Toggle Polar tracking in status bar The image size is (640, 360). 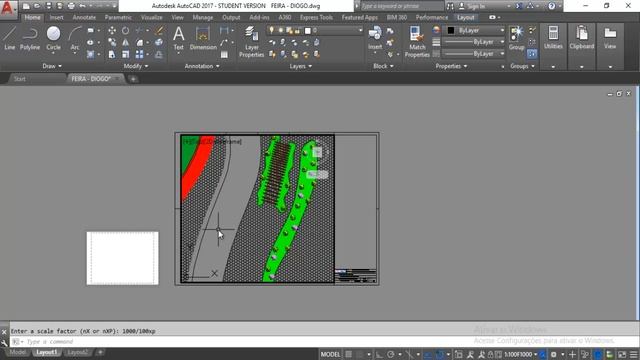[x=391, y=354]
